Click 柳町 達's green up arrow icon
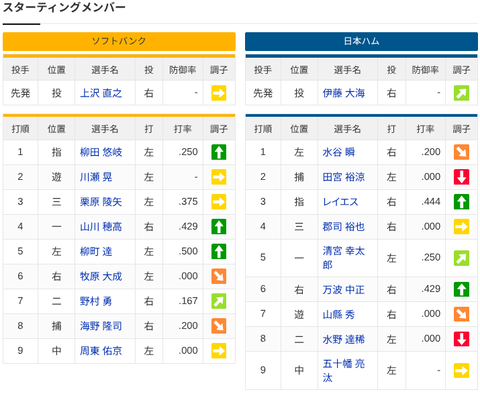Viewport: 480px width, 394px height. coord(219,251)
